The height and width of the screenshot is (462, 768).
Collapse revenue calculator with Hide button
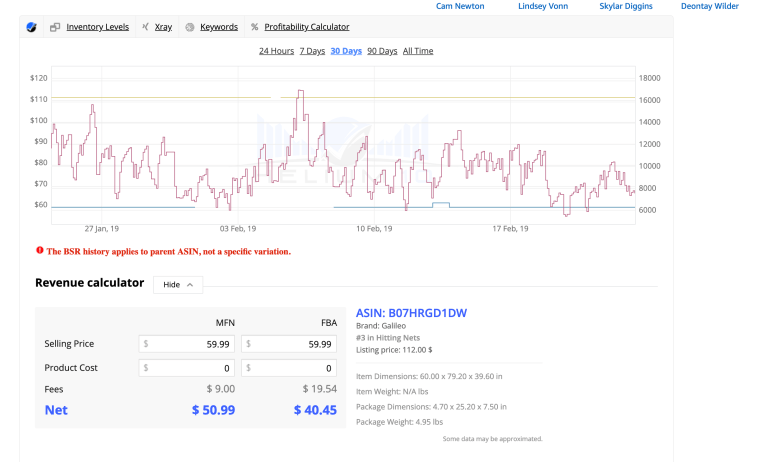coord(178,285)
